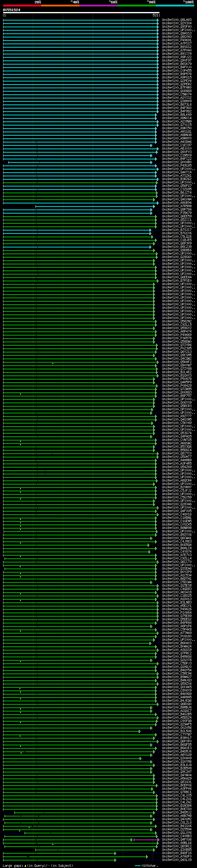This screenshot has height=868, width=197.
Task: Select hit label UniRef100_B4DFI6
Action: tap(177, 854)
